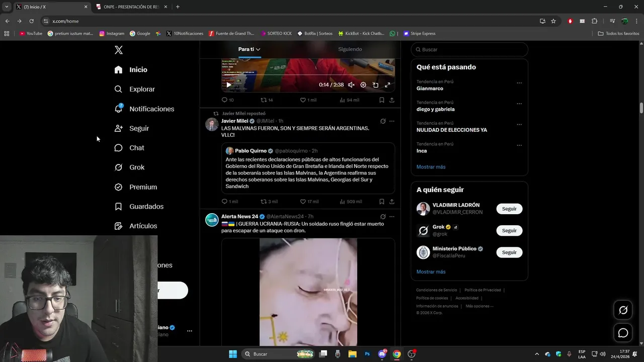Ask Grok about Alerta News 24 post
The height and width of the screenshot is (362, 644).
(383, 217)
